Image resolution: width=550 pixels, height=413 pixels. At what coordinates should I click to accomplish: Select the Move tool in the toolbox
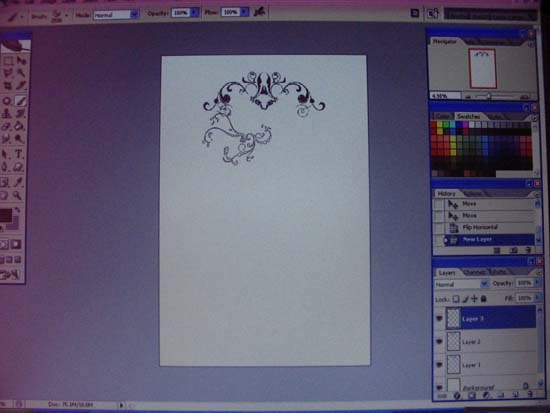[21, 61]
